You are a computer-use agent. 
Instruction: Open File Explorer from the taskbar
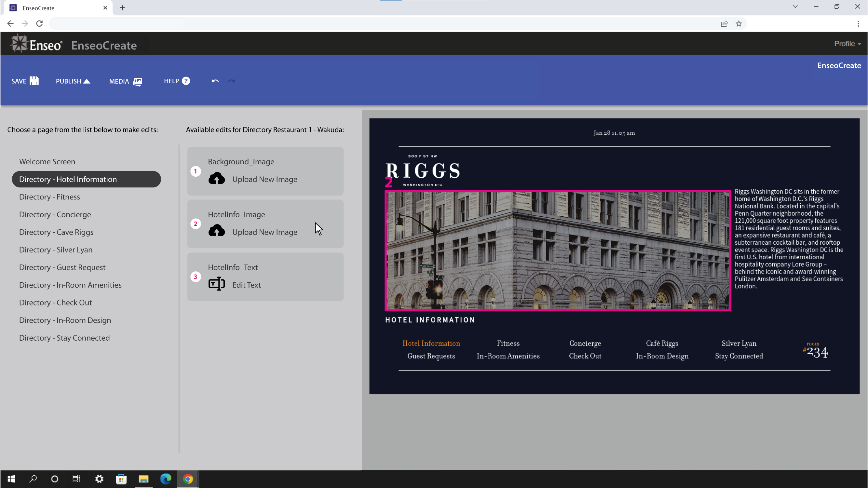[143, 479]
